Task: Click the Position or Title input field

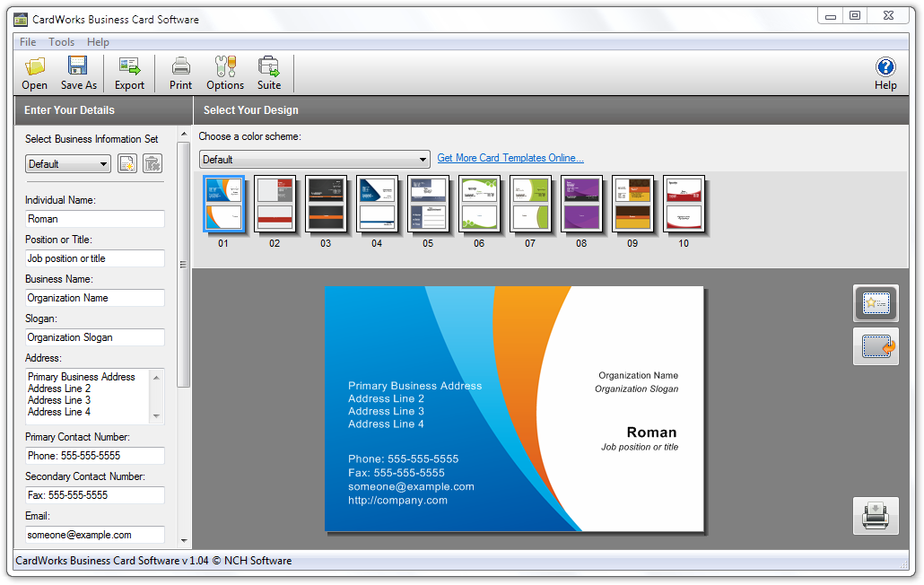Action: [95, 258]
